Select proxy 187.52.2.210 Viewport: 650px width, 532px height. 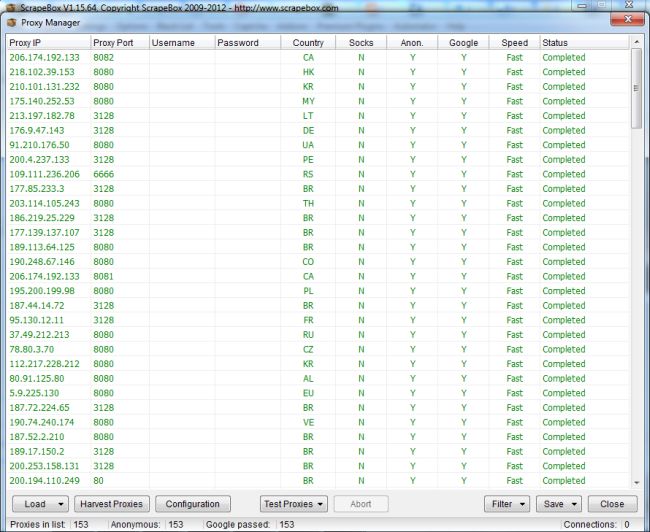click(x=37, y=437)
